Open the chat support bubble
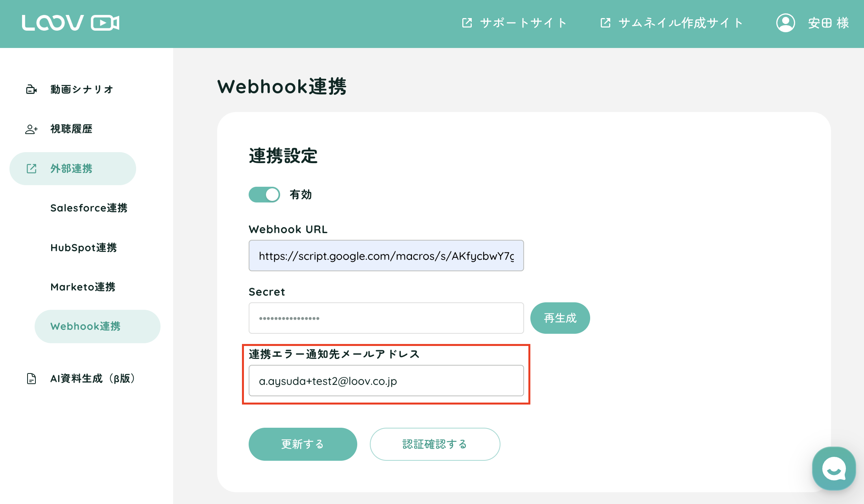This screenshot has height=504, width=864. pyautogui.click(x=834, y=469)
